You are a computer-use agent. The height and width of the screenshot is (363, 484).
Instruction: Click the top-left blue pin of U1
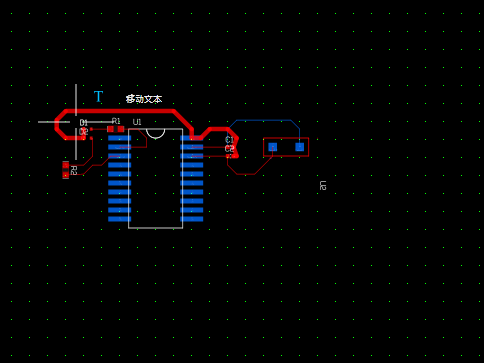pos(120,138)
